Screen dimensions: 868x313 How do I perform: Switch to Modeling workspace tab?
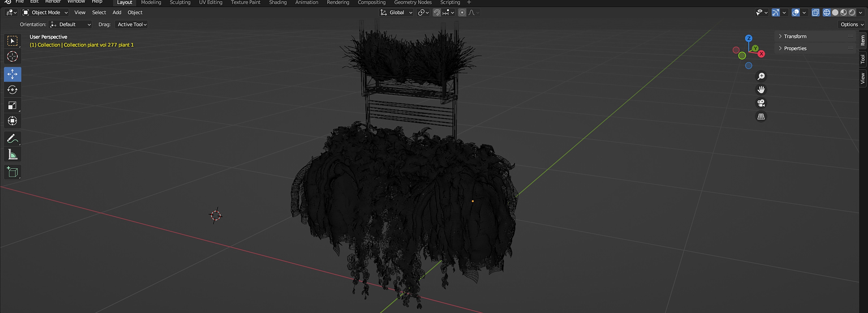tap(151, 2)
